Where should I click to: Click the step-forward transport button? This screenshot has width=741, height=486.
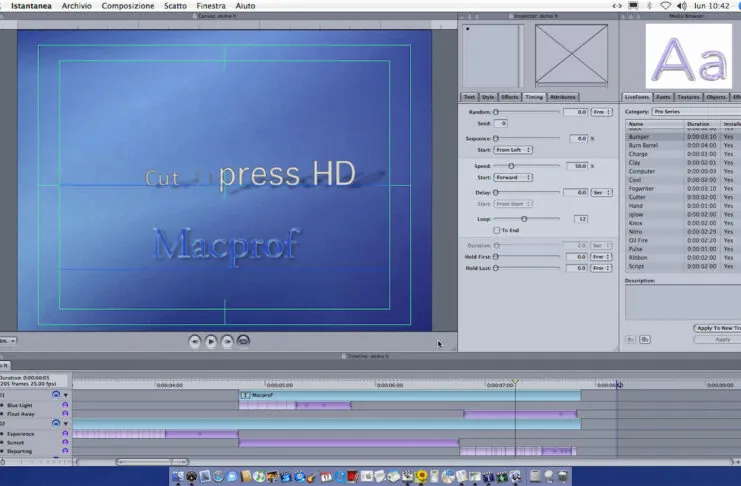click(227, 341)
